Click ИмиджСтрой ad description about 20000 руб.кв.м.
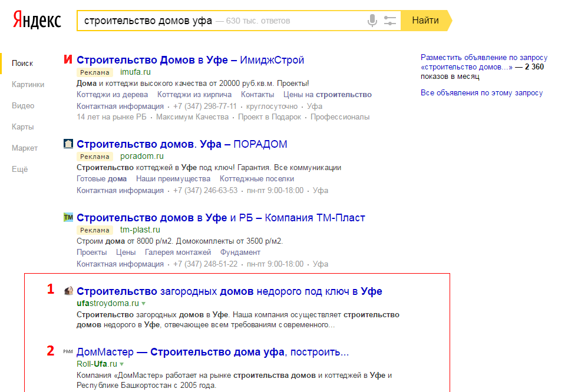This screenshot has width=568, height=392. 193,84
